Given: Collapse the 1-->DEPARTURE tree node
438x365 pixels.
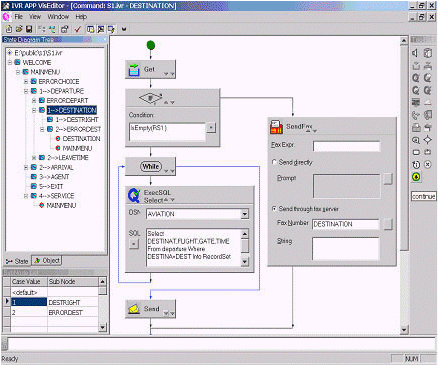Looking at the screenshot, I should (x=26, y=91).
